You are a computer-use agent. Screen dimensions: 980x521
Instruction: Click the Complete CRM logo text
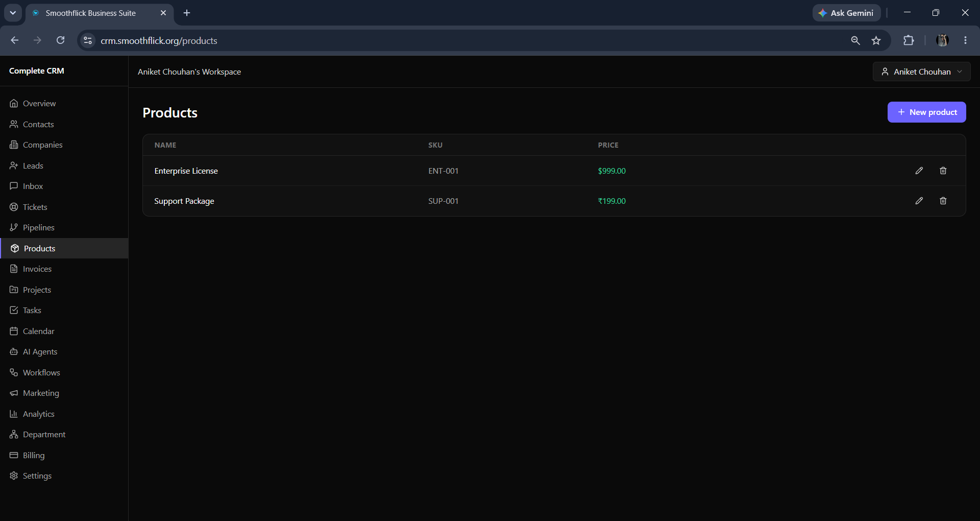point(37,71)
